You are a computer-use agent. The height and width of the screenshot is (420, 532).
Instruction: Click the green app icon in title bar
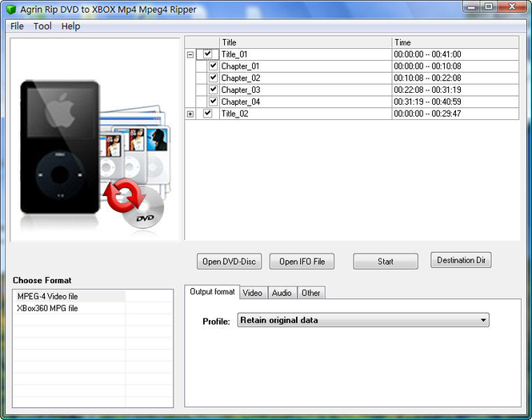[x=11, y=10]
